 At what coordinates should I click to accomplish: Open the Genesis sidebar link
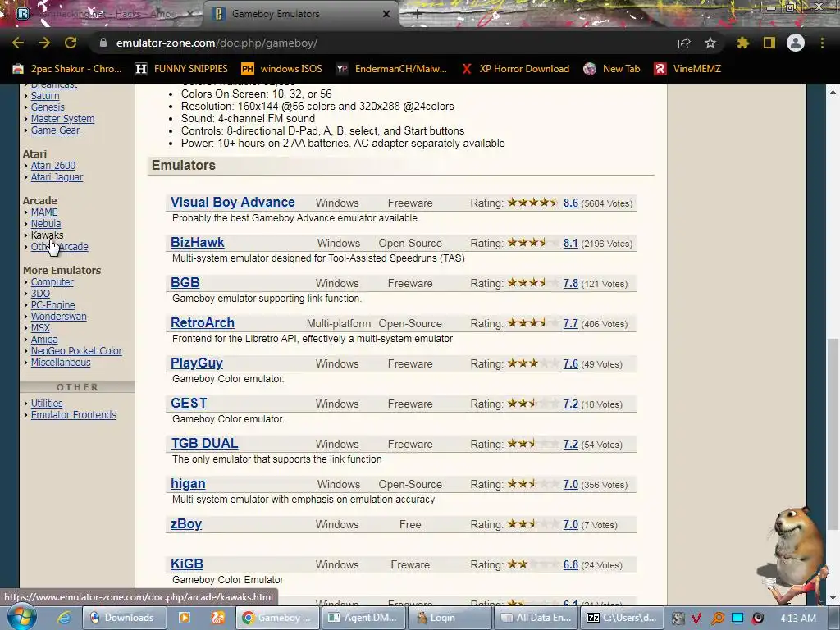pos(47,107)
